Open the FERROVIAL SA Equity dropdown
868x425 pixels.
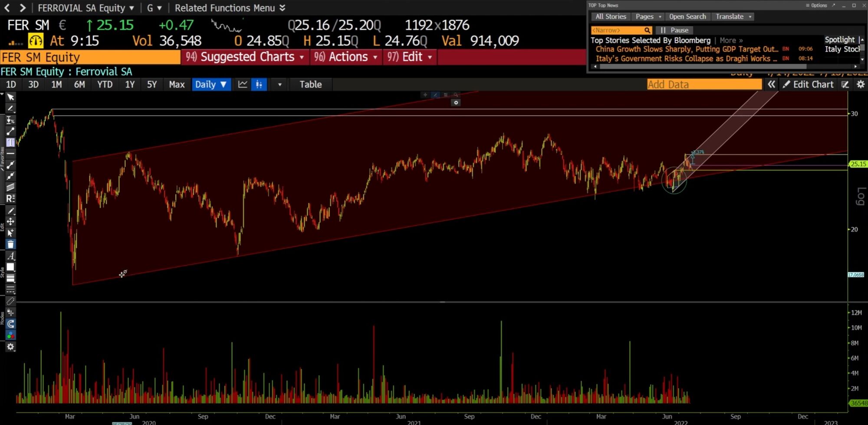coord(86,8)
